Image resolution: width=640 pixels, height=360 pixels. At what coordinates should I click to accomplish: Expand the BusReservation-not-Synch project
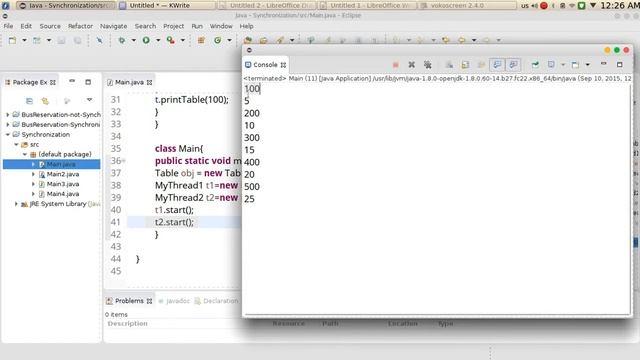[x=8, y=115]
